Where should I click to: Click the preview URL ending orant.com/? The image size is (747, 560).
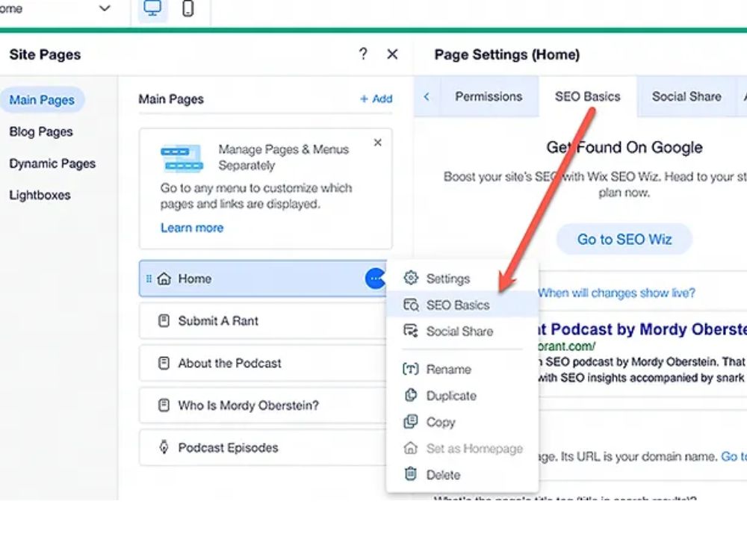[566, 346]
